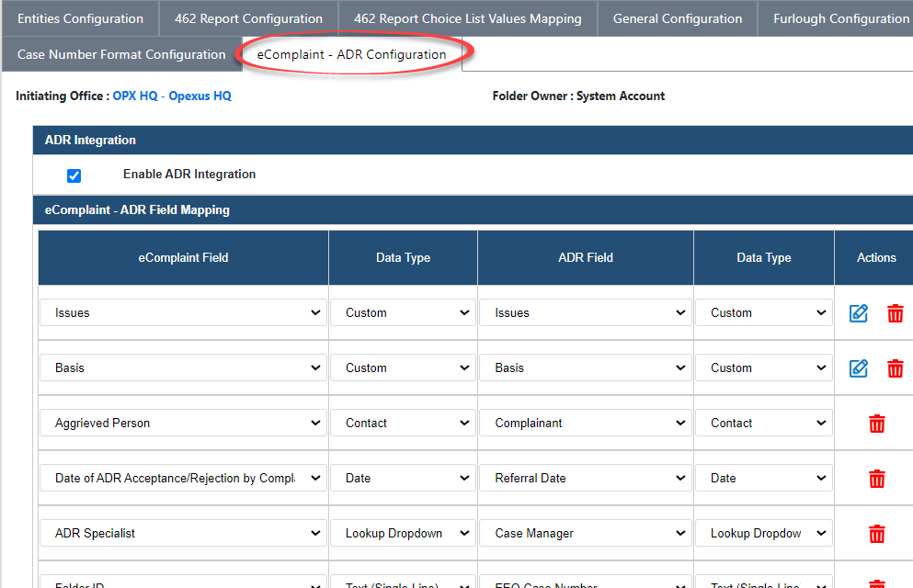Open the Basis ADR Field dropdown

[x=585, y=367]
